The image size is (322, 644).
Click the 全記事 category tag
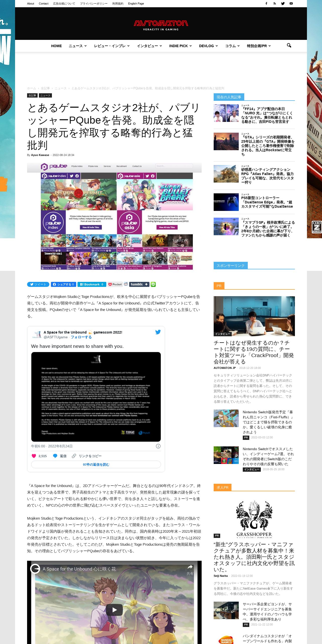(32, 96)
